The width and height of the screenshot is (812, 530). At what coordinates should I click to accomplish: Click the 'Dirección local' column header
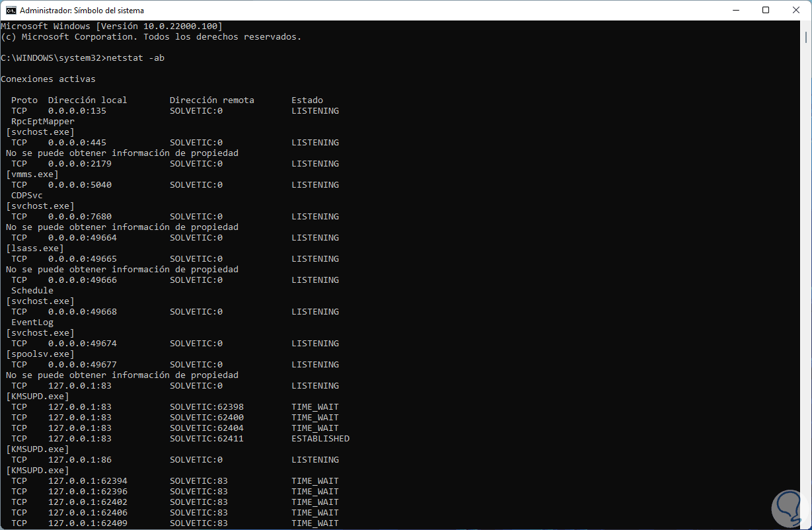[88, 100]
